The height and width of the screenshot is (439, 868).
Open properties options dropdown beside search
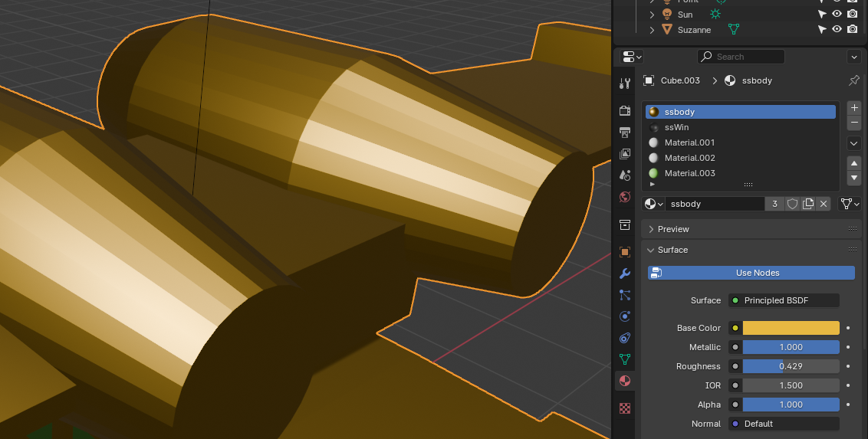pos(854,57)
